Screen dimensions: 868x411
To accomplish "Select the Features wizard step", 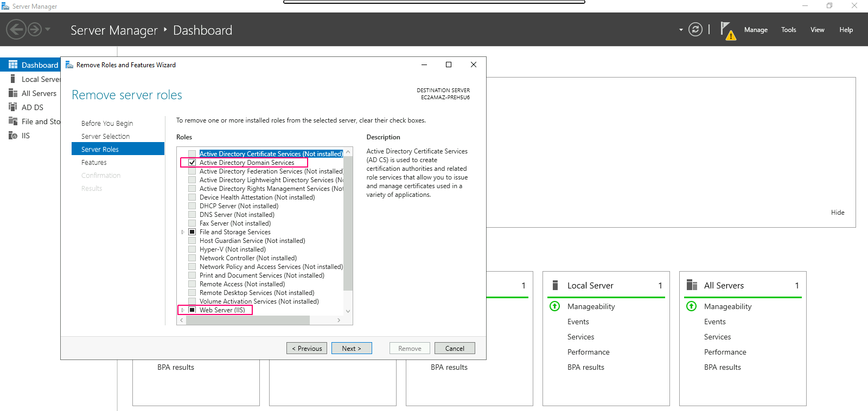I will click(x=94, y=162).
